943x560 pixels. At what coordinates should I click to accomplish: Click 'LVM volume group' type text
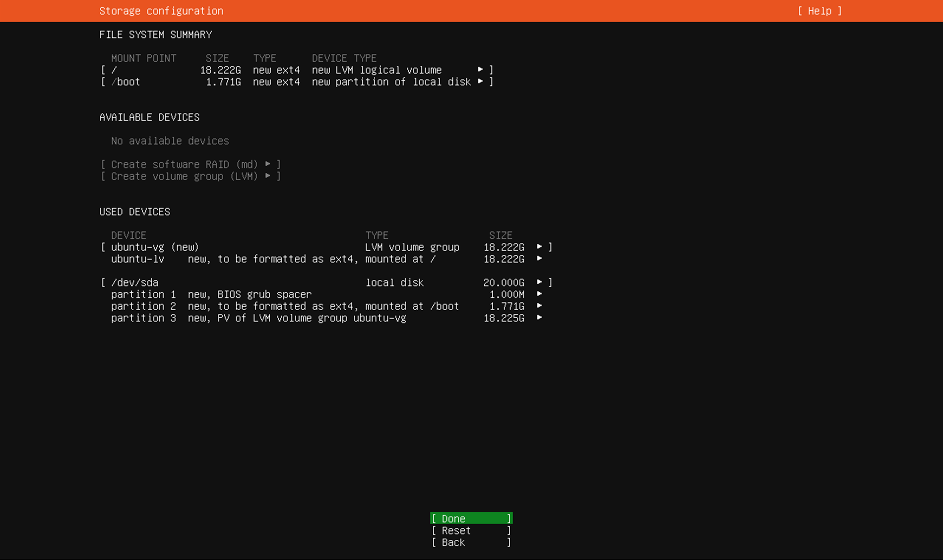coord(412,247)
